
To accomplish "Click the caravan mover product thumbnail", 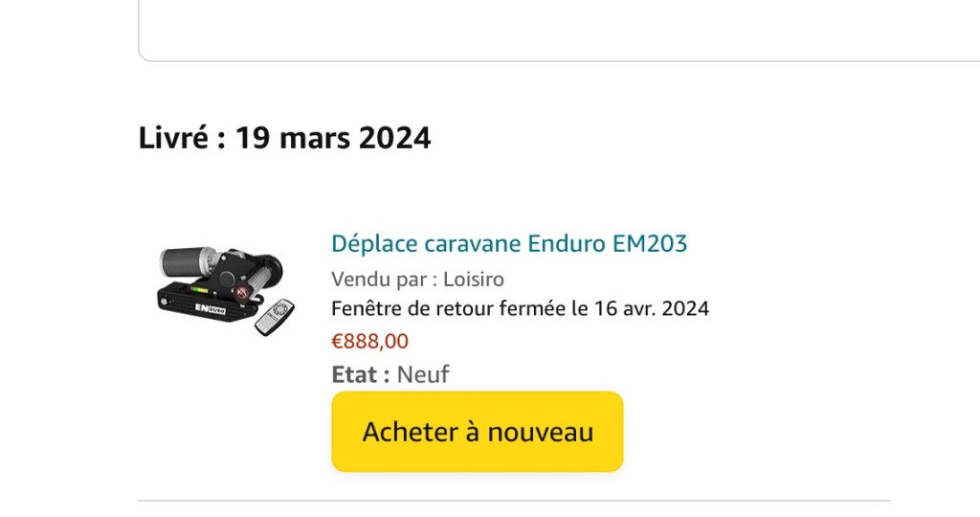I will [226, 289].
